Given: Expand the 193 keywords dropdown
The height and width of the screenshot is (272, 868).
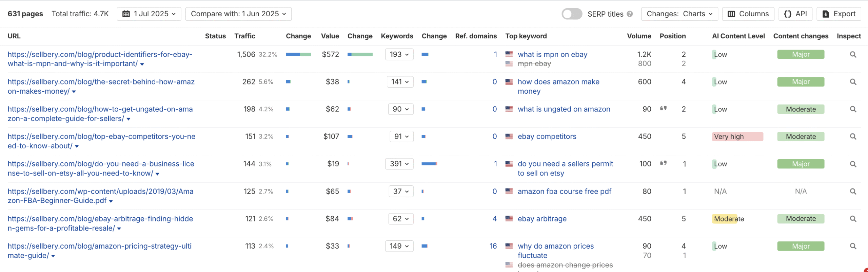Looking at the screenshot, I should point(399,55).
